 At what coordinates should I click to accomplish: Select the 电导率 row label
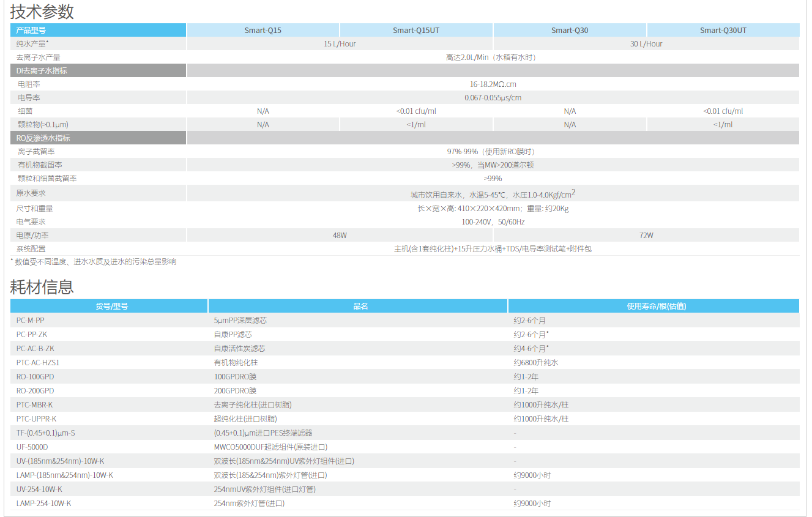[29, 98]
